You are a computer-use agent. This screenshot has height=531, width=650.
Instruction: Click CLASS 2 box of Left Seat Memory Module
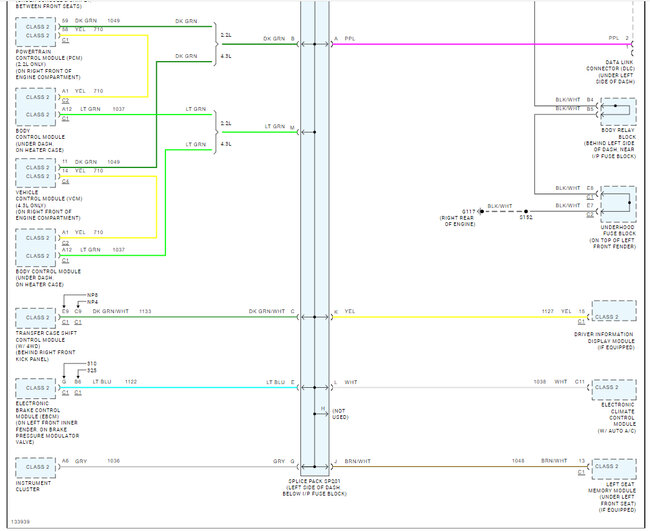coord(614,469)
